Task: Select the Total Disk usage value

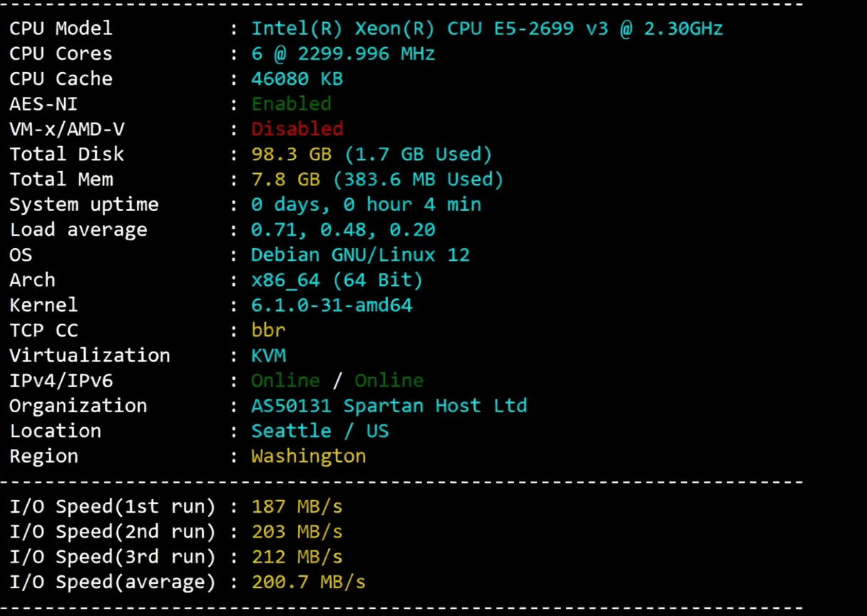Action: coord(370,154)
